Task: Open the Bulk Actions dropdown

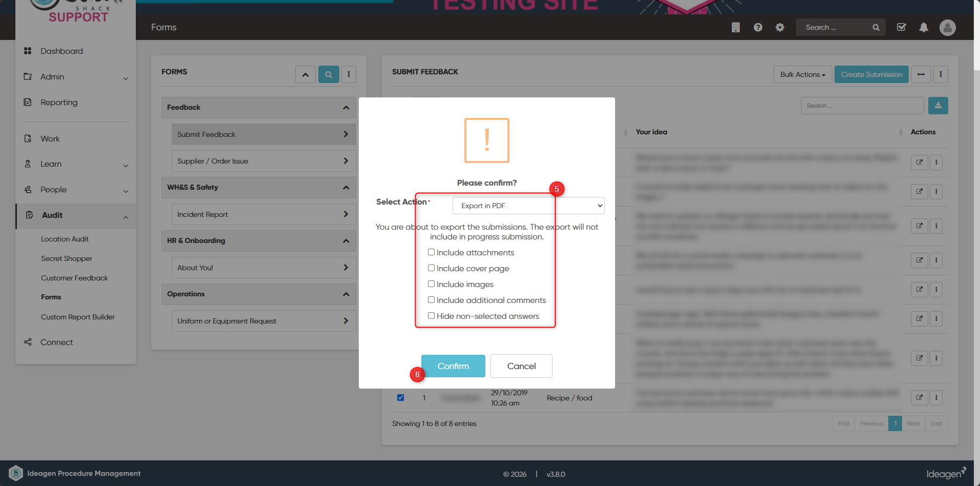Action: click(x=803, y=74)
